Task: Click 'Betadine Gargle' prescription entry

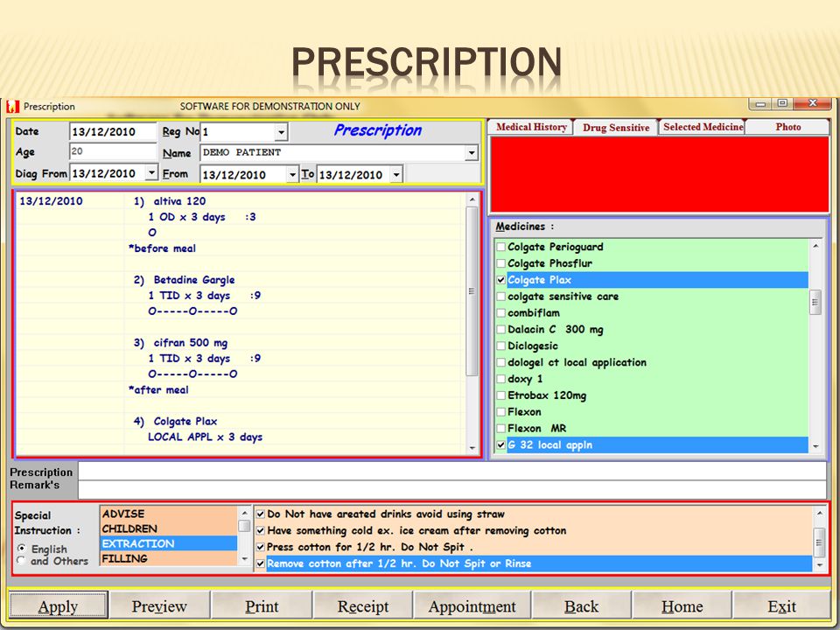Action: pos(194,280)
